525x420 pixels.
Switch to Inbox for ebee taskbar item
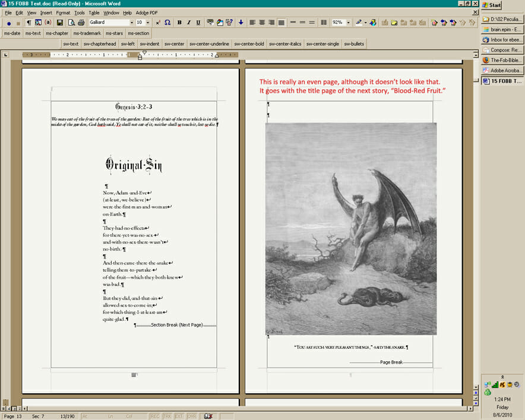click(502, 40)
